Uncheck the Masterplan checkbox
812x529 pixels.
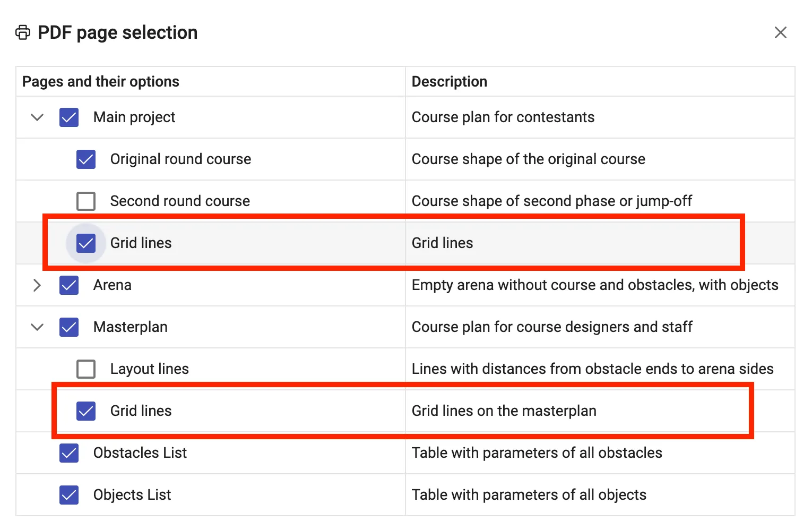click(69, 327)
